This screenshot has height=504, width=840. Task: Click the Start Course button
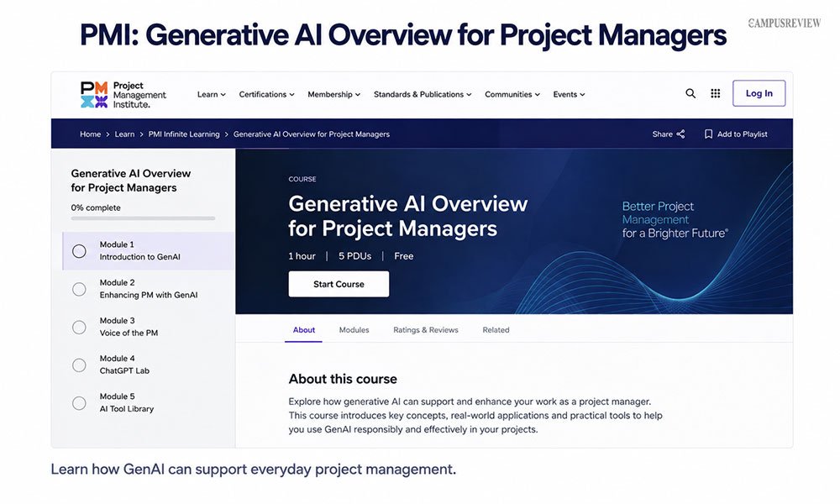tap(339, 284)
